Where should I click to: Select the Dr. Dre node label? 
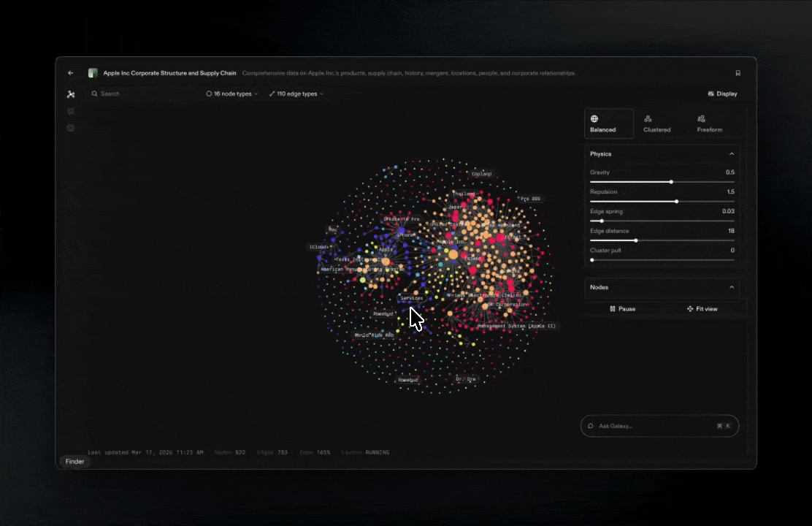click(466, 379)
